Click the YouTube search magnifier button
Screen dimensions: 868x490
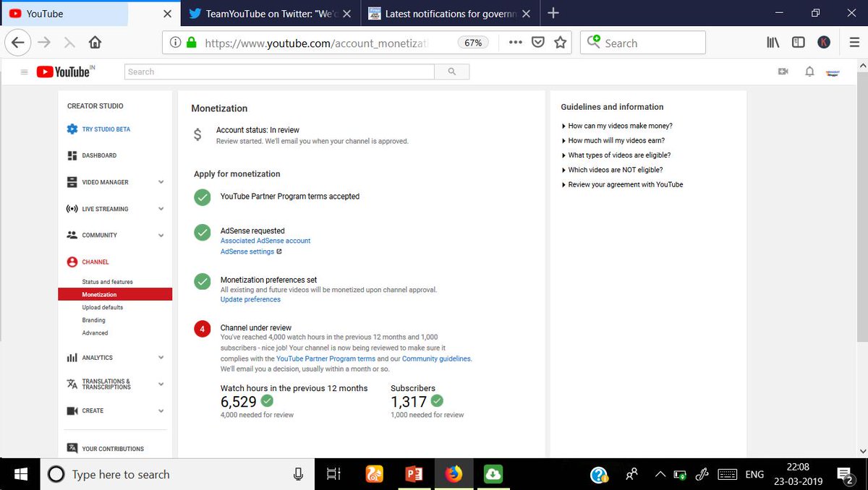pos(452,72)
